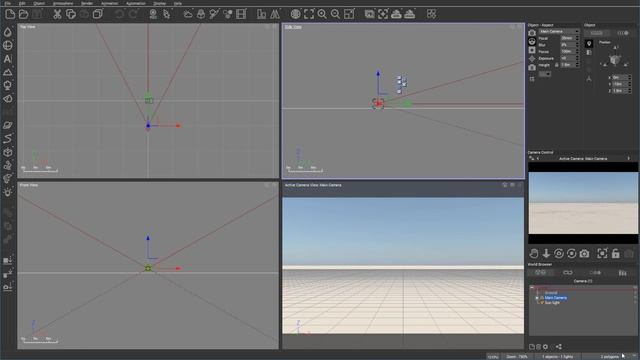This screenshot has height=360, width=640.
Task: Toggle the switch in Object panel
Action: [x=623, y=33]
